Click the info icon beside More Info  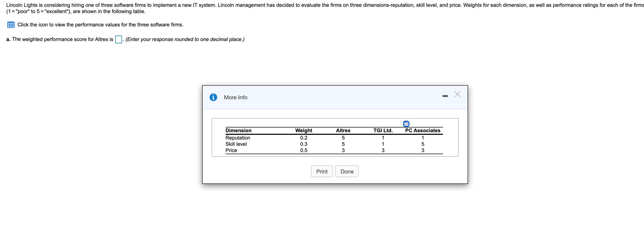(213, 97)
